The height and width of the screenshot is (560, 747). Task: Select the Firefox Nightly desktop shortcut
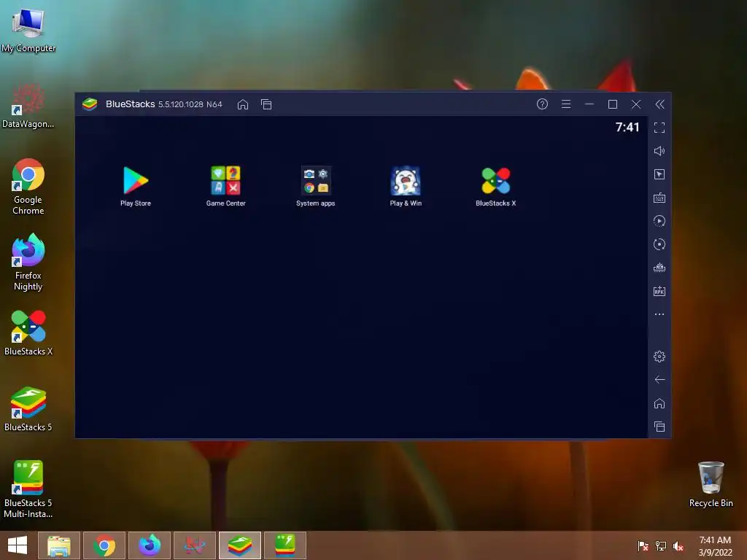point(28,262)
